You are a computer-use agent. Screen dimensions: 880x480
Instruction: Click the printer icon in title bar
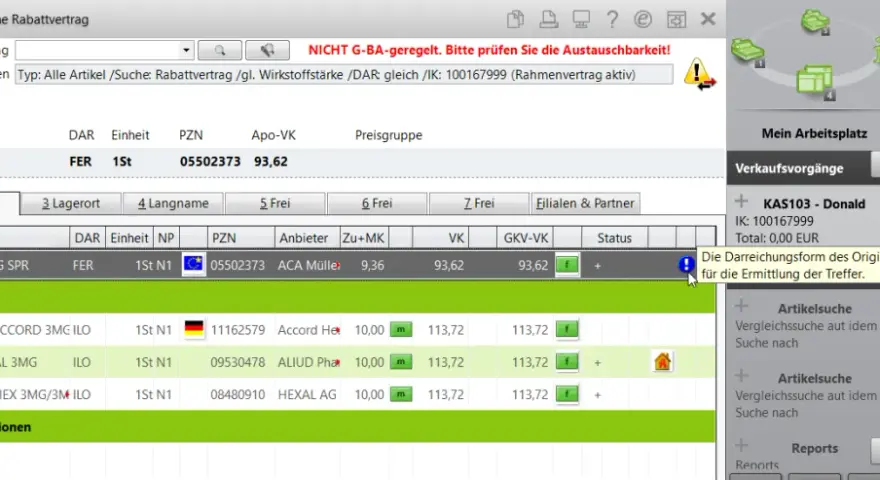tap(548, 20)
